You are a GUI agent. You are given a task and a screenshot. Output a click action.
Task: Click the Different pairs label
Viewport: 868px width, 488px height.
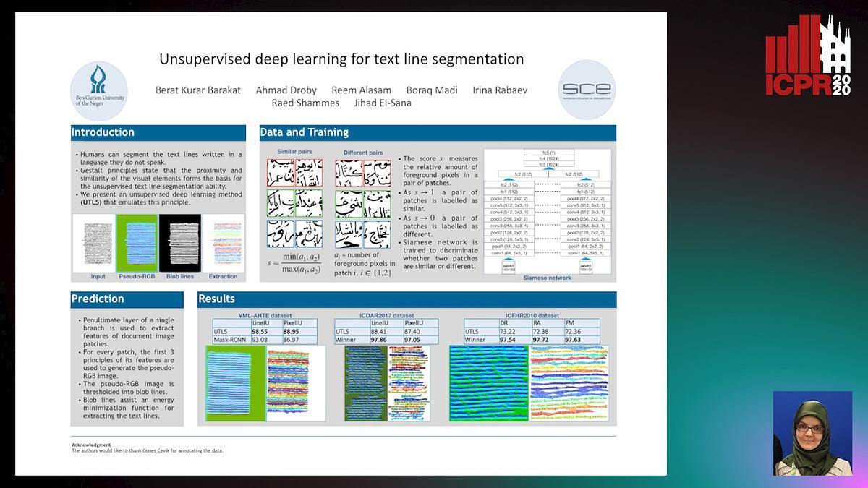(364, 153)
